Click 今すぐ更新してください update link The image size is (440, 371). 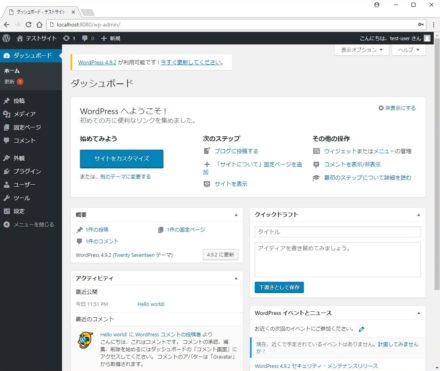(x=192, y=62)
